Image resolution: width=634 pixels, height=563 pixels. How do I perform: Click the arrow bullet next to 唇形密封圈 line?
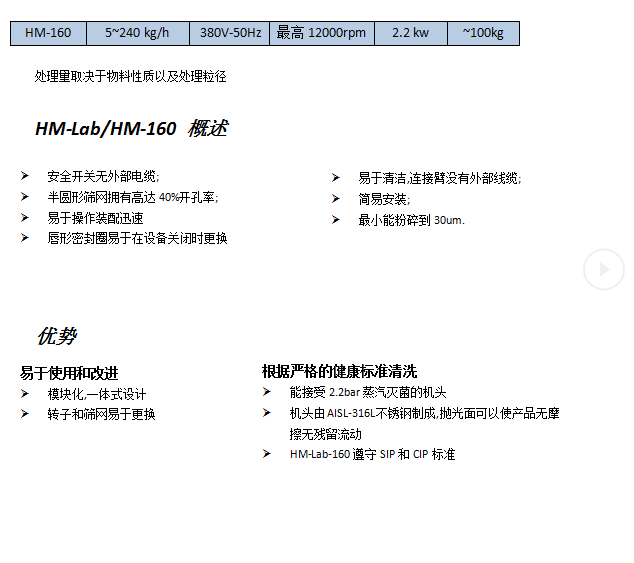[25, 238]
